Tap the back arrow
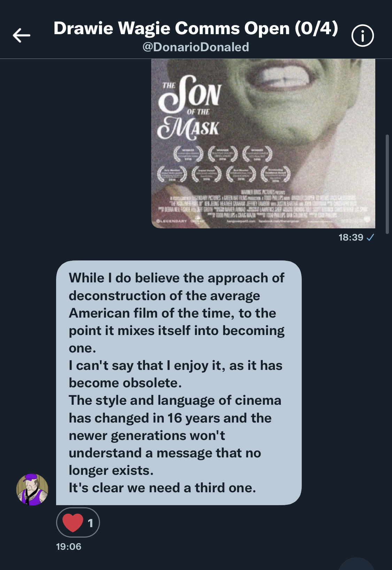 click(x=22, y=35)
